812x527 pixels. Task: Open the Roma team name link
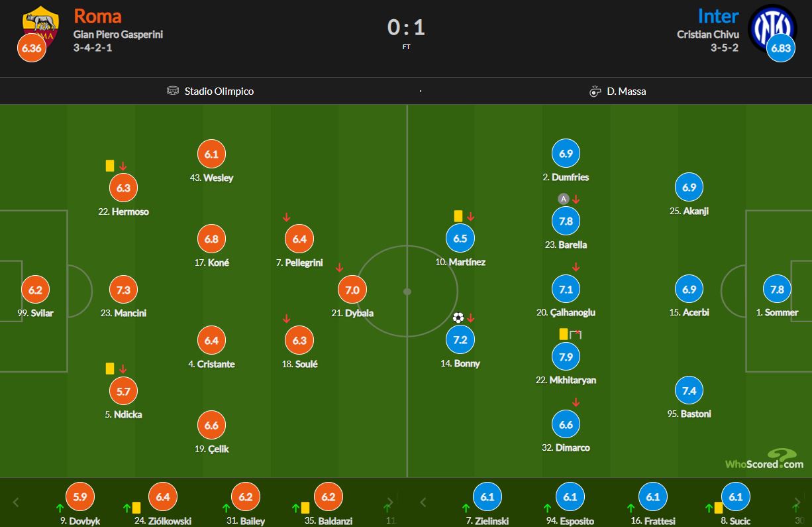(97, 15)
